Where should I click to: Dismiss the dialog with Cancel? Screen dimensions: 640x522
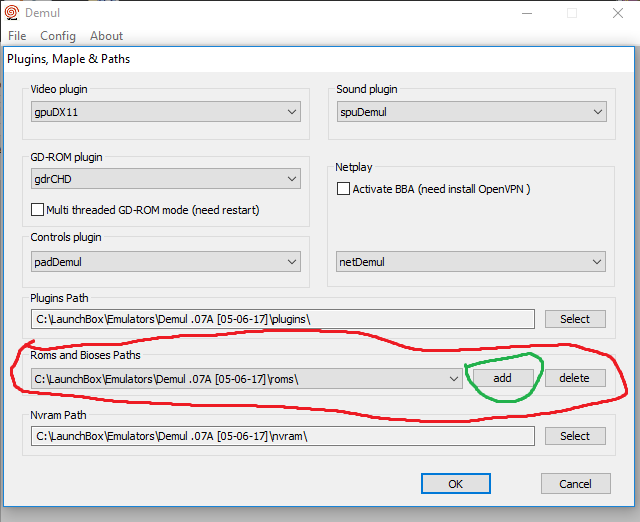(x=576, y=484)
